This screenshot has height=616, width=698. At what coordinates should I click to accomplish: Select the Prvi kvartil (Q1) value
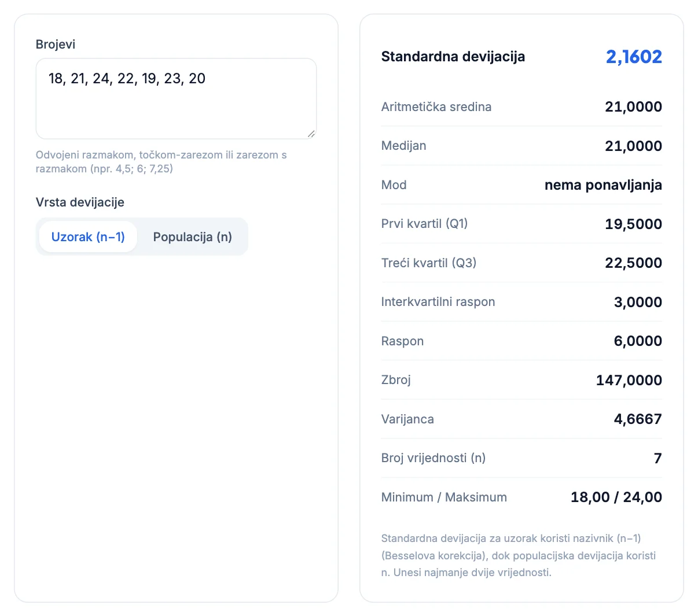(x=633, y=224)
